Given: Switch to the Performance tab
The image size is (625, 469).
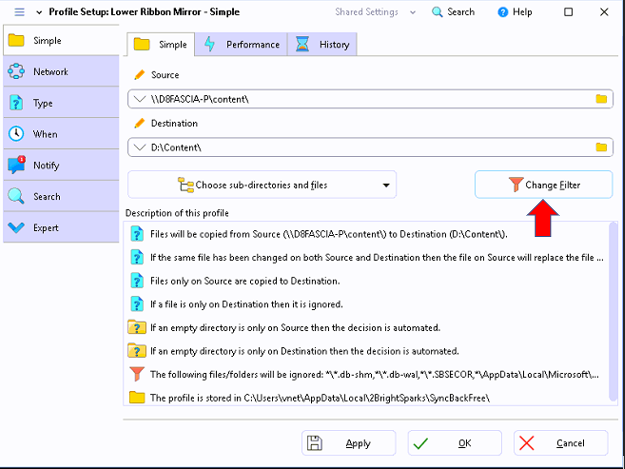Looking at the screenshot, I should pos(241,45).
